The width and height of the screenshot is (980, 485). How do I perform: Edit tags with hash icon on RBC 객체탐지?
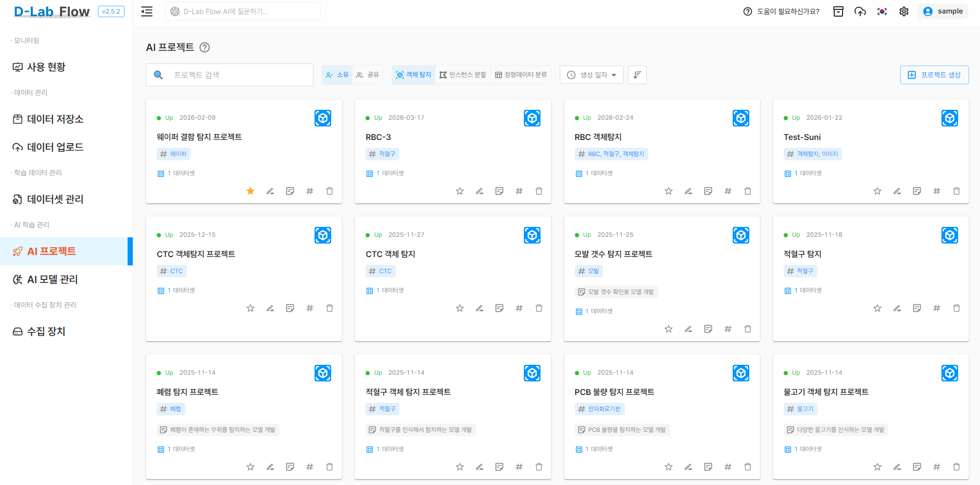[x=728, y=191]
